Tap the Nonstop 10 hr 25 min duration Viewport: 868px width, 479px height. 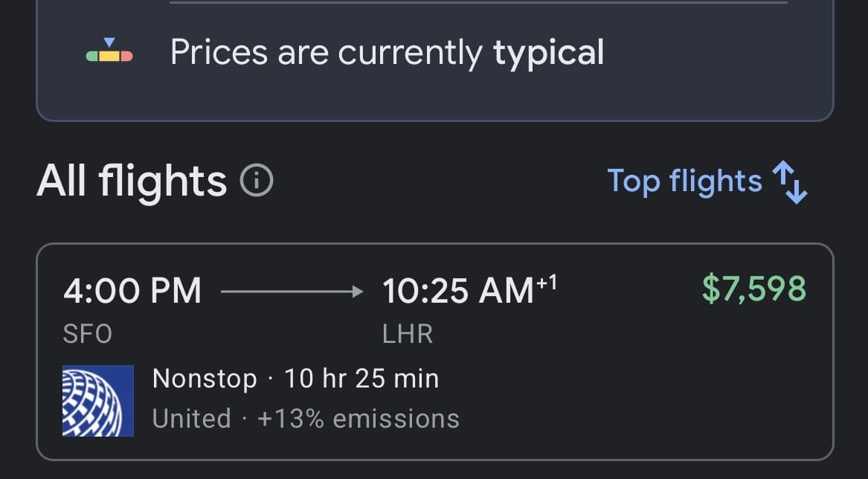click(295, 379)
